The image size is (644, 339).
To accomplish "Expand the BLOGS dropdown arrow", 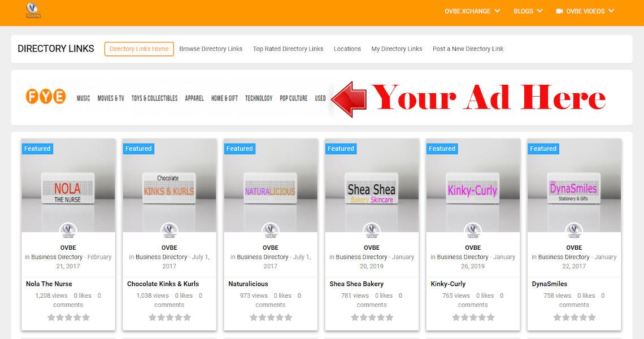I will tap(539, 11).
